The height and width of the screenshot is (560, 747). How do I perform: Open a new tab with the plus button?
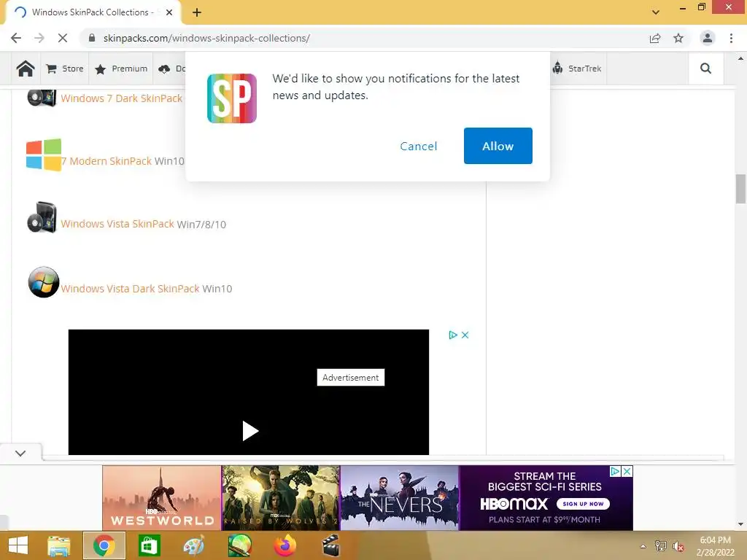pos(197,12)
